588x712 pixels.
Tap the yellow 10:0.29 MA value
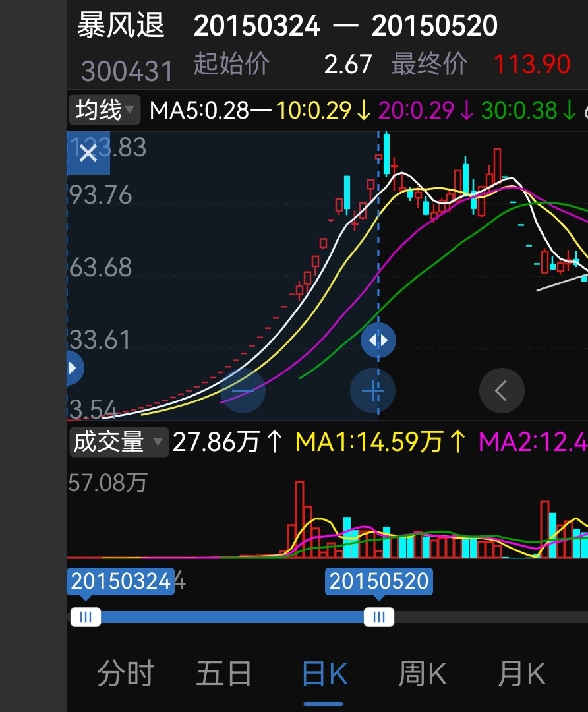coord(314,110)
